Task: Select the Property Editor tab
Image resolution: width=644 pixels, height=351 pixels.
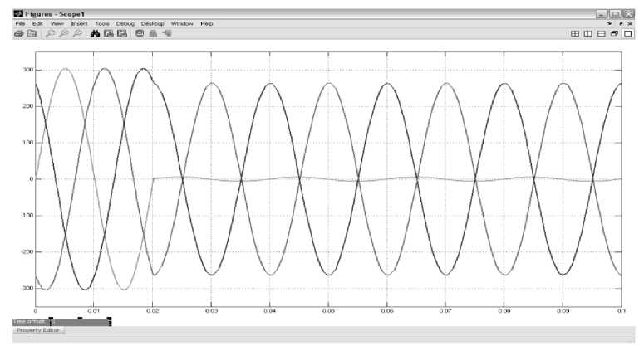Action: point(38,330)
